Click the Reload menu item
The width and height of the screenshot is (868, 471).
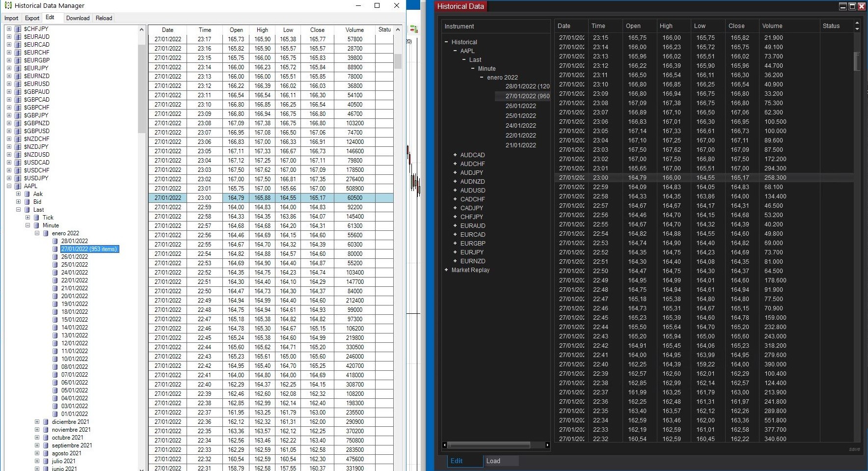tap(104, 18)
